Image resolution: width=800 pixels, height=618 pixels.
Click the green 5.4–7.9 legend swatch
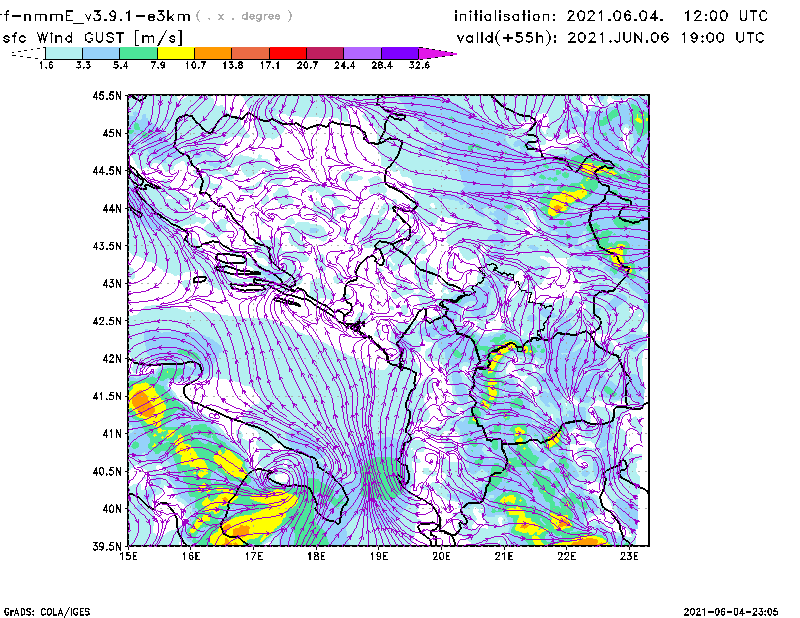point(138,53)
